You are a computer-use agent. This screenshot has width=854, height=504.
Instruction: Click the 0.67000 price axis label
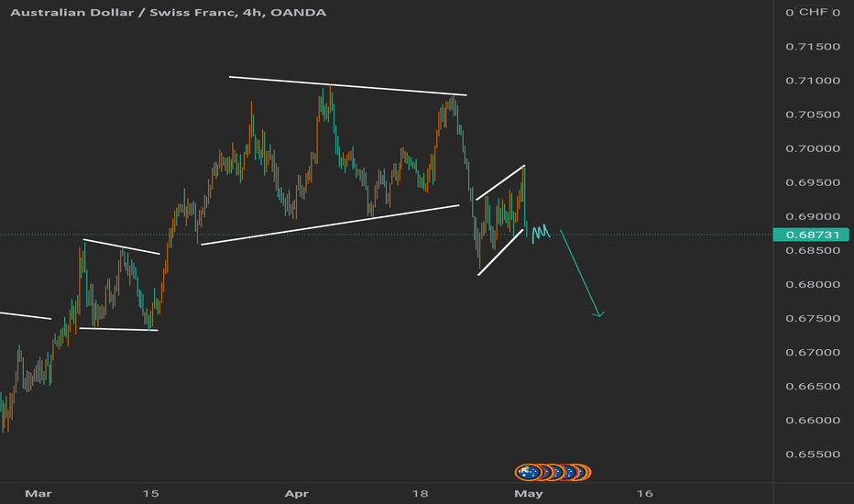(x=813, y=353)
